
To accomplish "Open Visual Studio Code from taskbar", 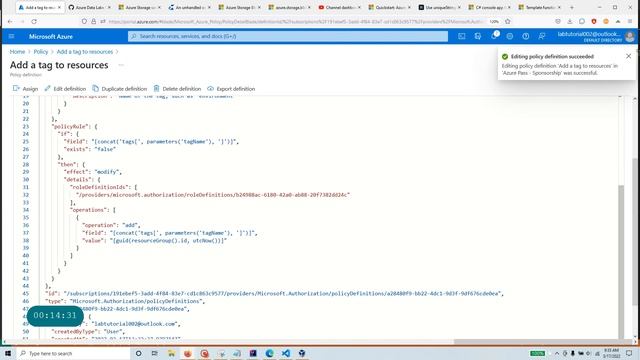I will [286, 353].
